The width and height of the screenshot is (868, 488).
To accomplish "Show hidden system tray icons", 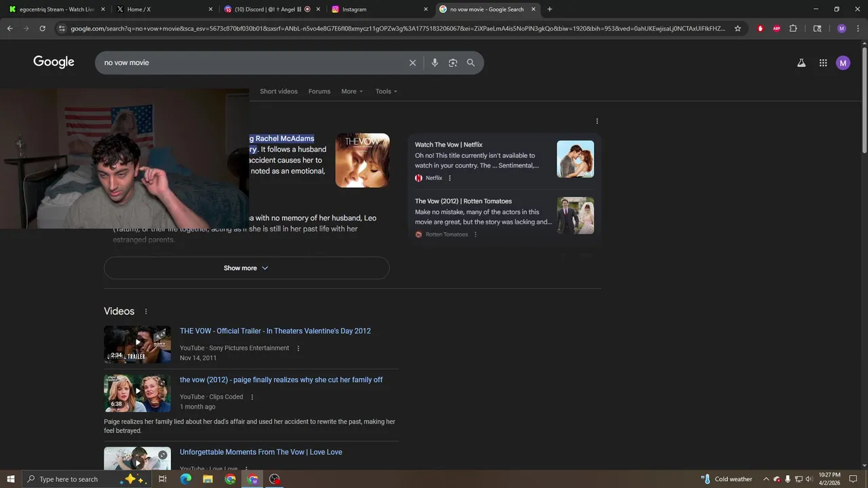I will (766, 479).
